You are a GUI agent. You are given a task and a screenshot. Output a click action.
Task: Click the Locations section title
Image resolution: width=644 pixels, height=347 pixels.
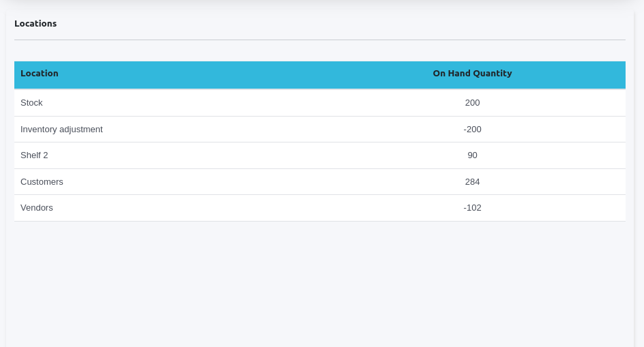[x=35, y=24]
